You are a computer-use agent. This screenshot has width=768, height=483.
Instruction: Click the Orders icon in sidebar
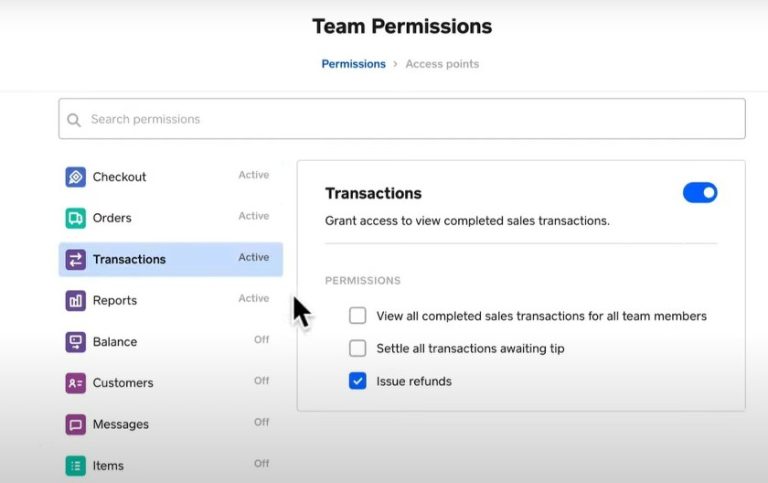click(x=75, y=218)
